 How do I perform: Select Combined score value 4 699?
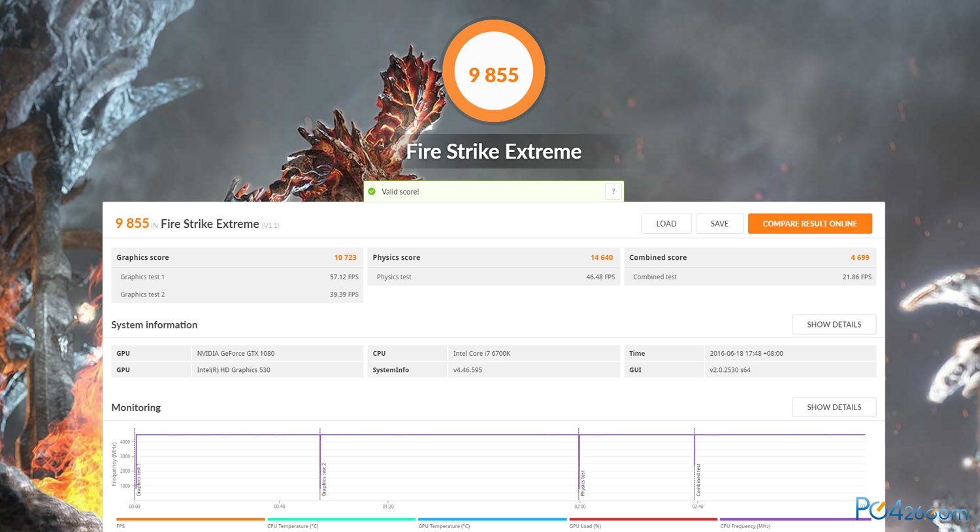coord(860,257)
